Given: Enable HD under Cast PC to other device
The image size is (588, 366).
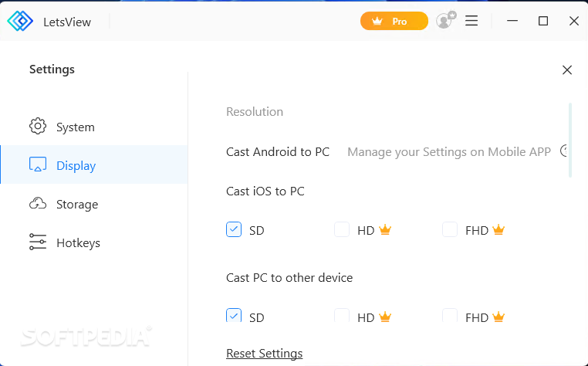Looking at the screenshot, I should pyautogui.click(x=342, y=315).
